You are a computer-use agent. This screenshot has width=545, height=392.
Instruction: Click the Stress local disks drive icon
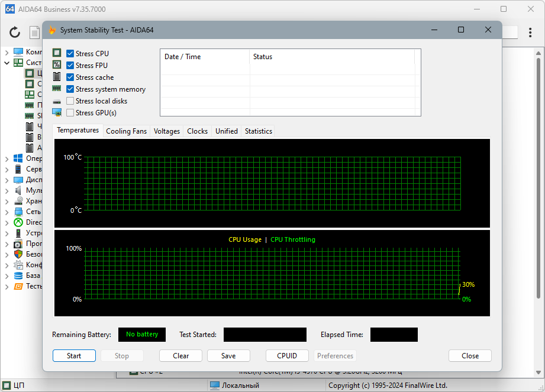click(x=57, y=101)
